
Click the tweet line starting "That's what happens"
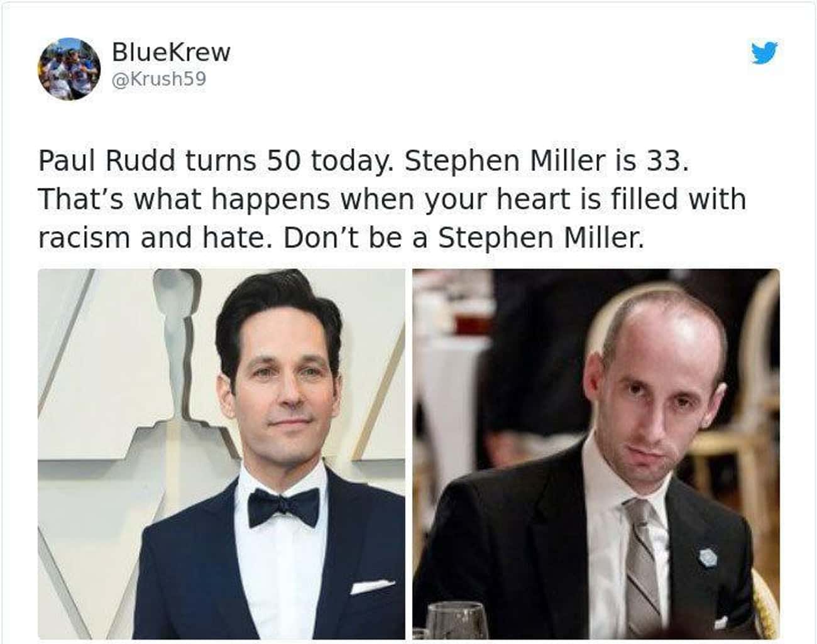coord(392,200)
